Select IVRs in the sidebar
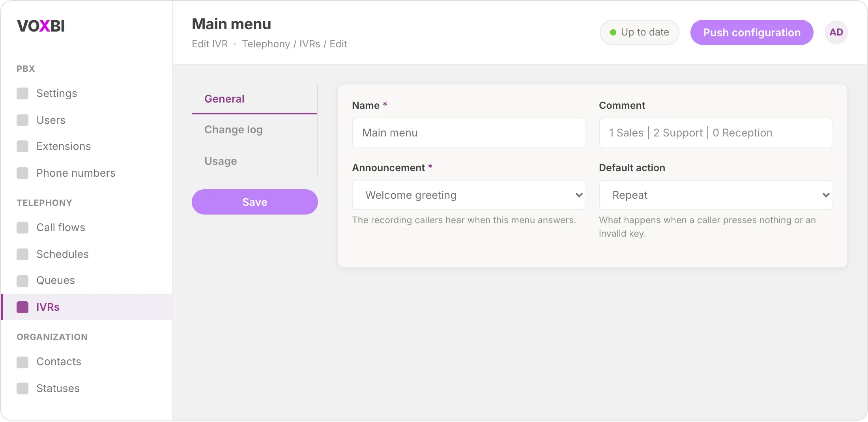This screenshot has height=422, width=868. [86, 307]
